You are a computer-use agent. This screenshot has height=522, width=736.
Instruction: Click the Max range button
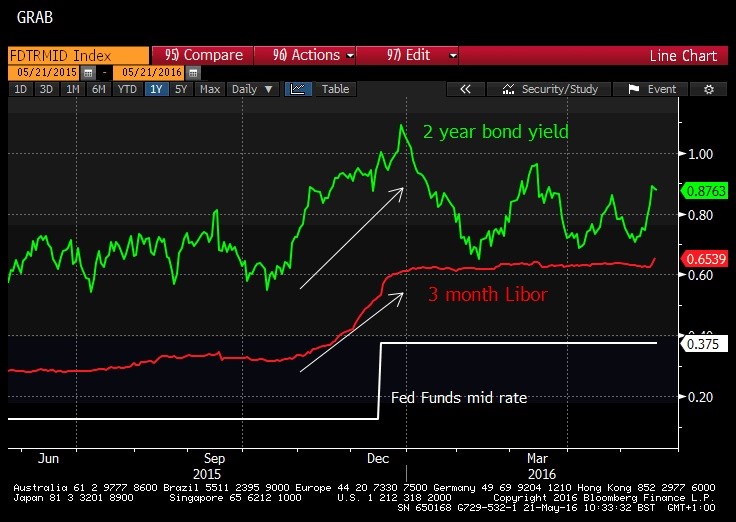tap(209, 89)
